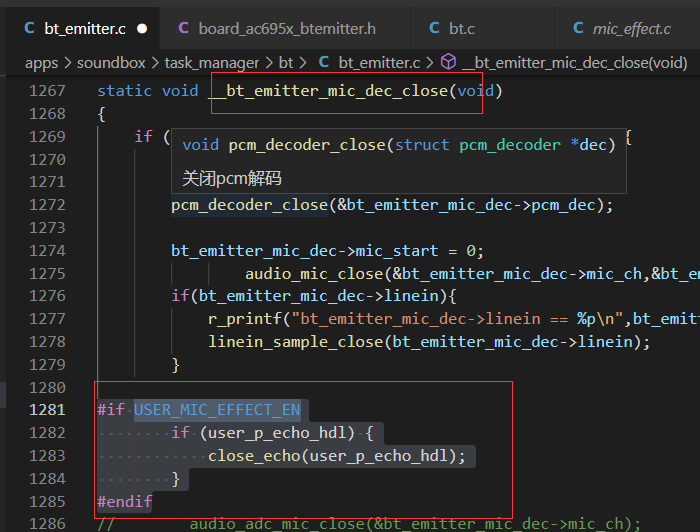The image size is (700, 532).
Task: Click linein_sample_close on line 1278
Action: (x=296, y=342)
